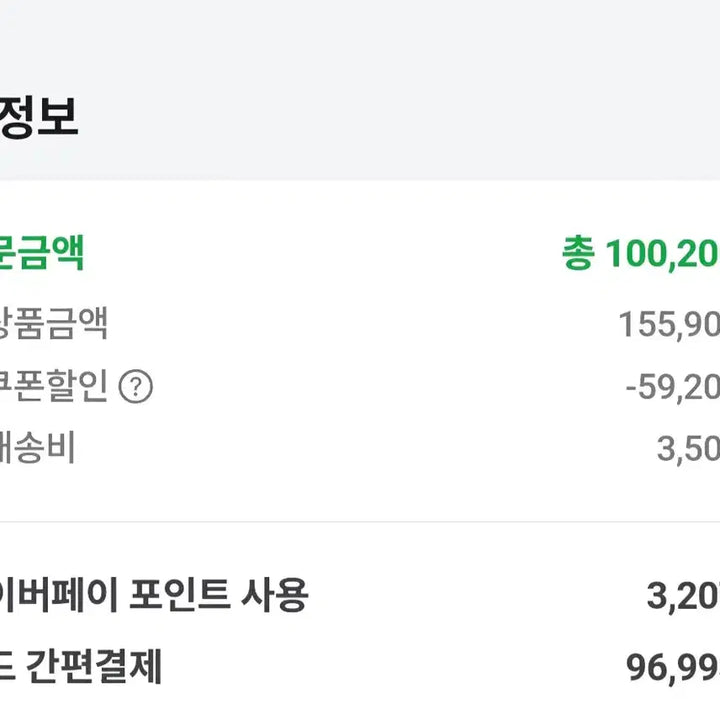Click the 정보 section heading
The width and height of the screenshot is (720, 720).
point(38,117)
